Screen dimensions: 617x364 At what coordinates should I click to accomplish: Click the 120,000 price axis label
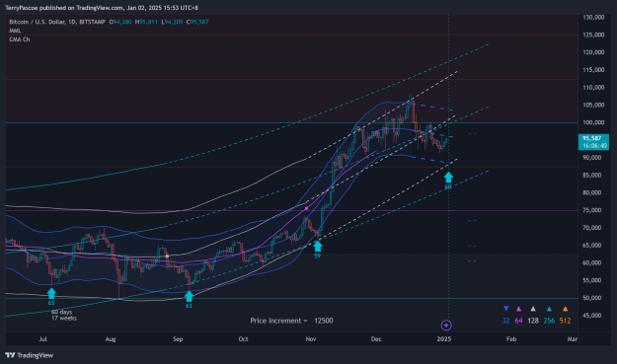click(593, 52)
